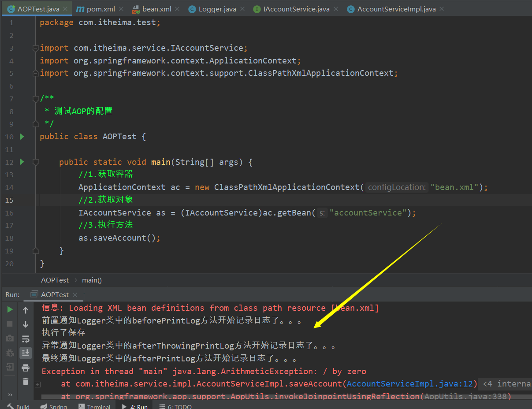Click 'package com.itheima.test;' declaration
This screenshot has height=409, width=532.
100,22
